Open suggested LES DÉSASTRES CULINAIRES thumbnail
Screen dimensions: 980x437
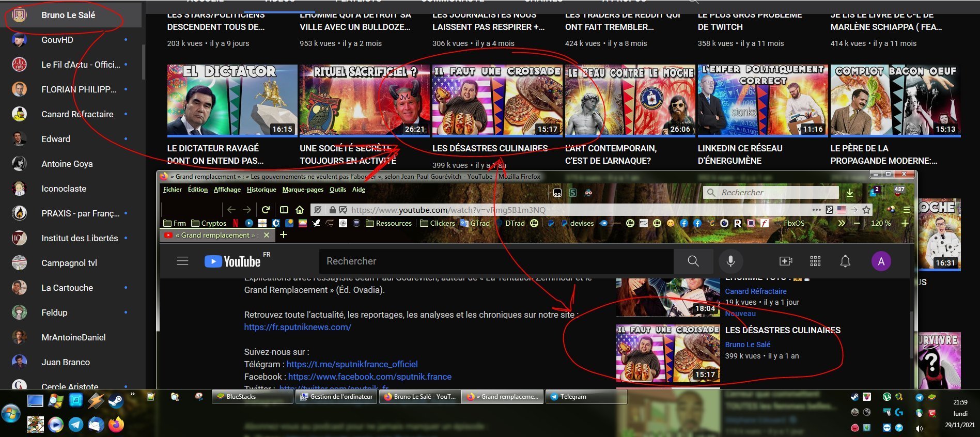(x=668, y=353)
